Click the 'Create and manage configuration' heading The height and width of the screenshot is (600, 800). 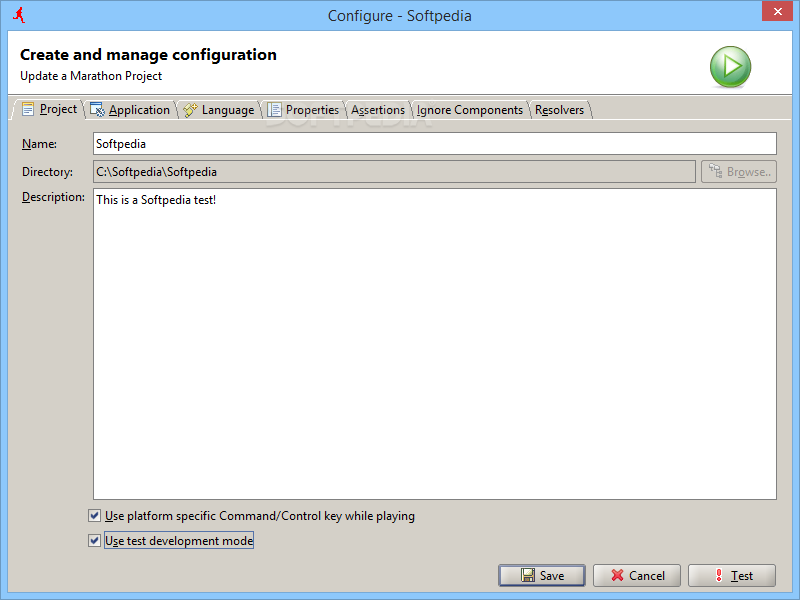click(148, 55)
